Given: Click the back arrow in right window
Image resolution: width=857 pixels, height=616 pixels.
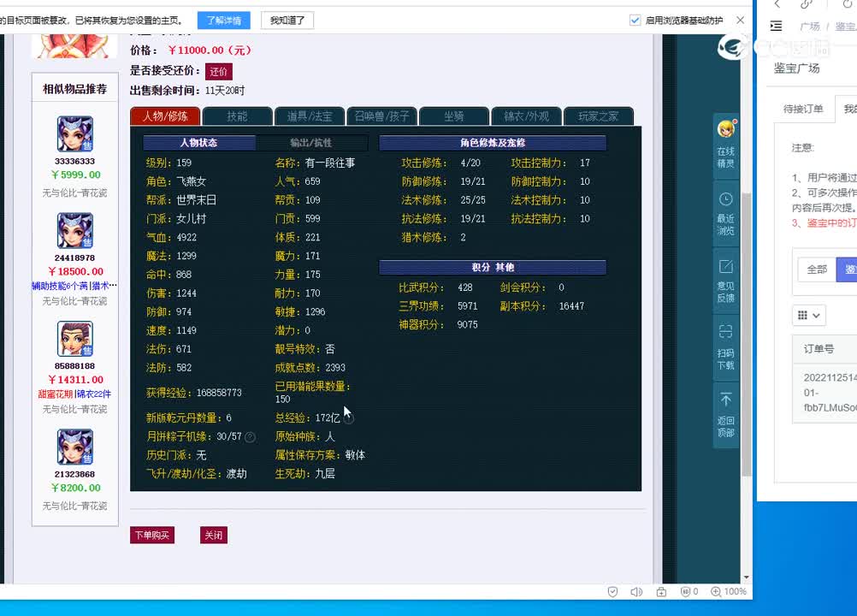Looking at the screenshot, I should [x=777, y=4].
